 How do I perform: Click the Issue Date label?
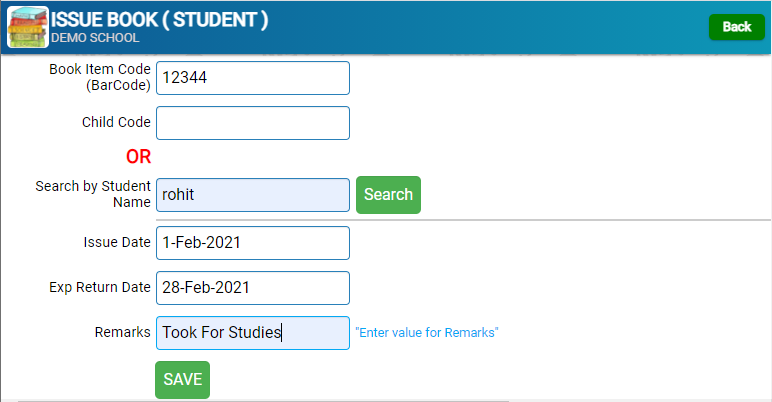(117, 242)
